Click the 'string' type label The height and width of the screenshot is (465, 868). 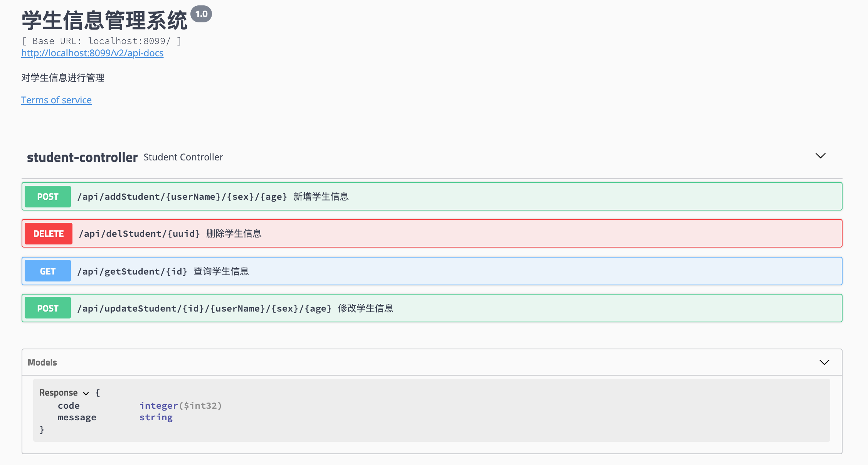(x=156, y=417)
